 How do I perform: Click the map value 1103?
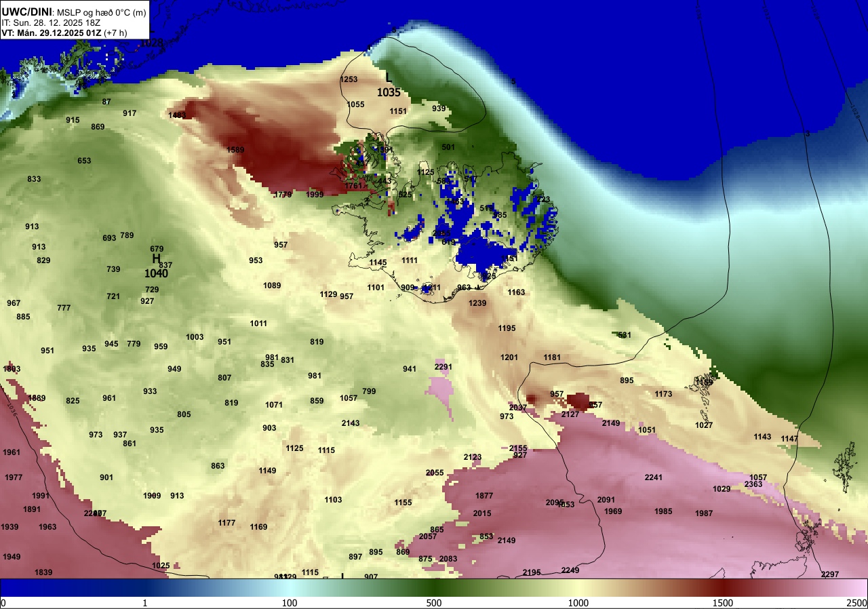click(x=333, y=500)
